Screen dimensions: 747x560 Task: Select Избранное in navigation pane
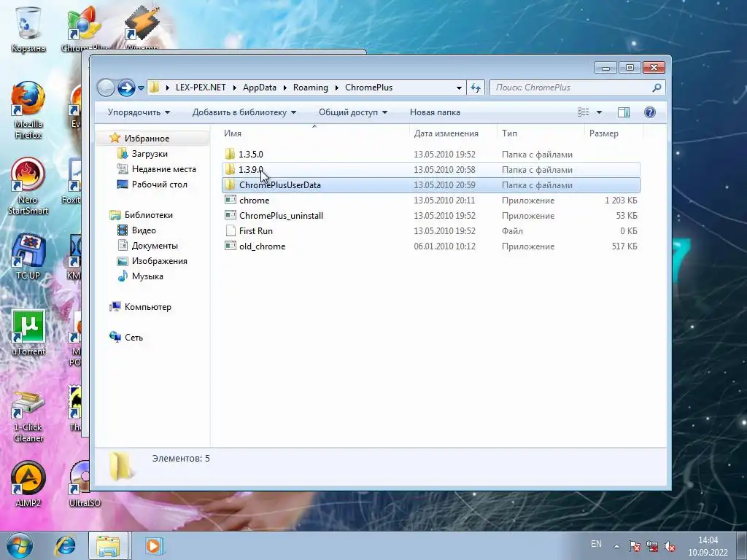pyautogui.click(x=147, y=139)
